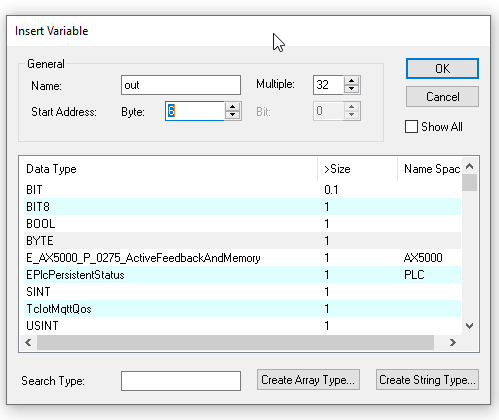Increment the Byte start address spinner

pyautogui.click(x=232, y=107)
